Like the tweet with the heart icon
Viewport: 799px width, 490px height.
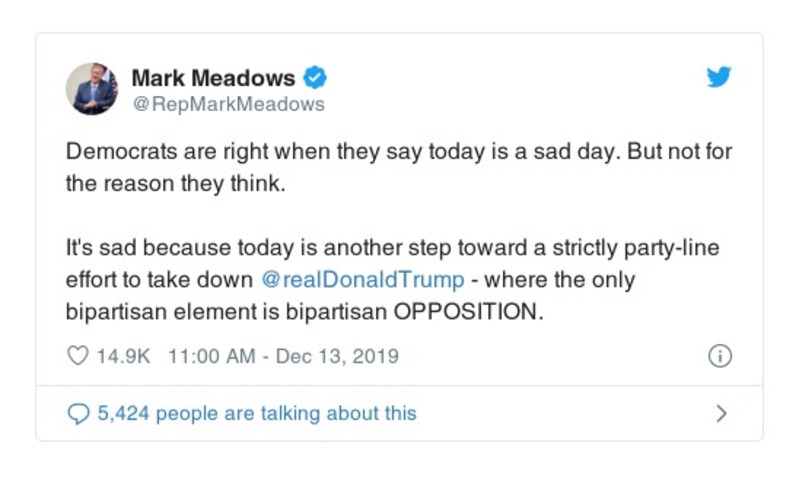77,356
